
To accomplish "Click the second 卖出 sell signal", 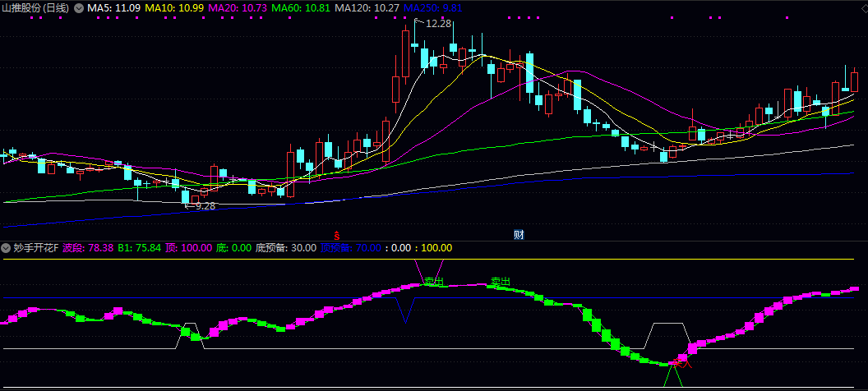I will [x=500, y=282].
